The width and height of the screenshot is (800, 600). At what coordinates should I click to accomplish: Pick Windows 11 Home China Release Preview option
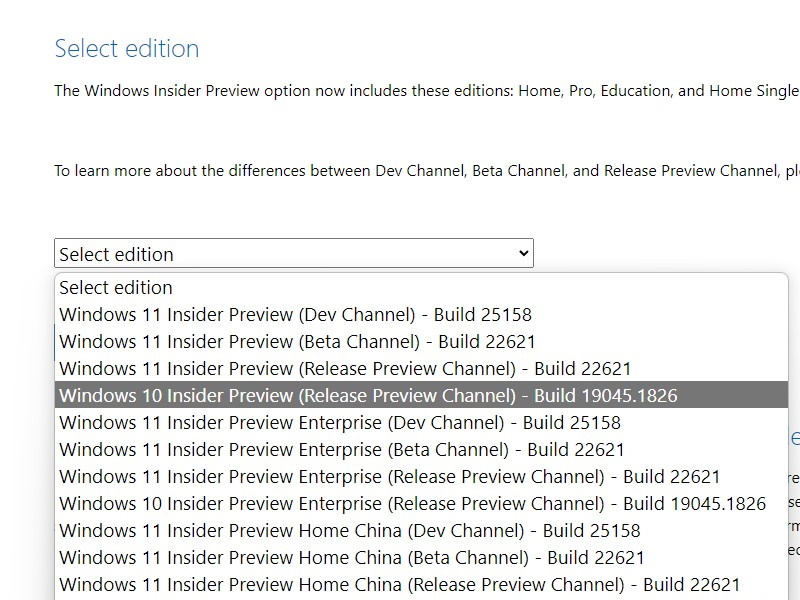(x=399, y=584)
